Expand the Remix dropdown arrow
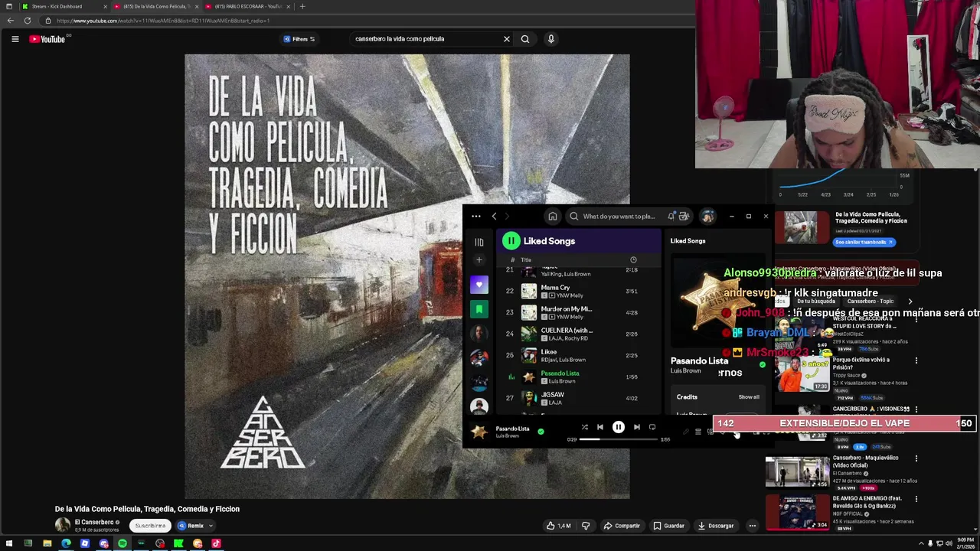Viewport: 980px width, 551px height. (211, 526)
